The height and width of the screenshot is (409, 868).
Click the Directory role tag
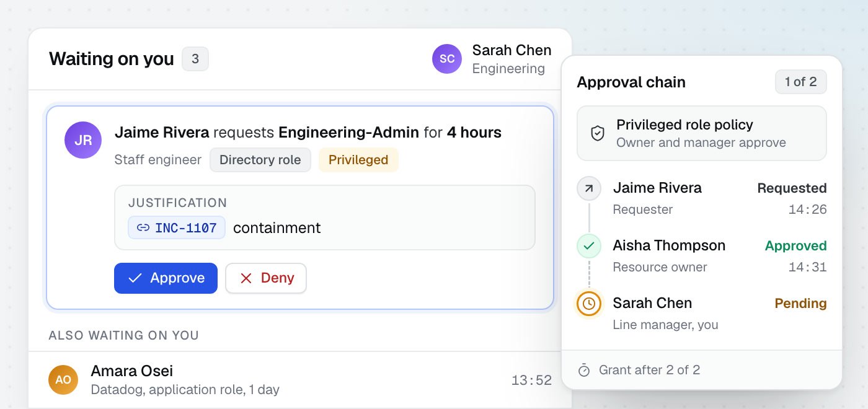[260, 160]
